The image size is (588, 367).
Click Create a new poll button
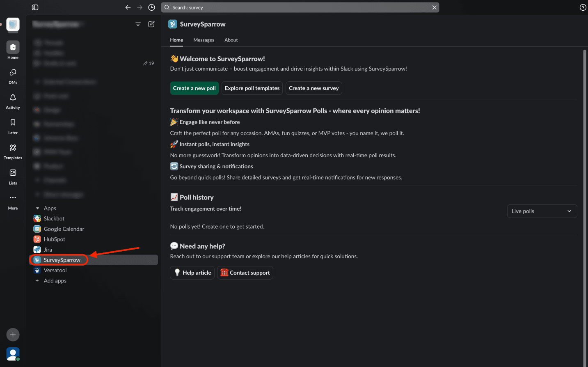(x=194, y=88)
